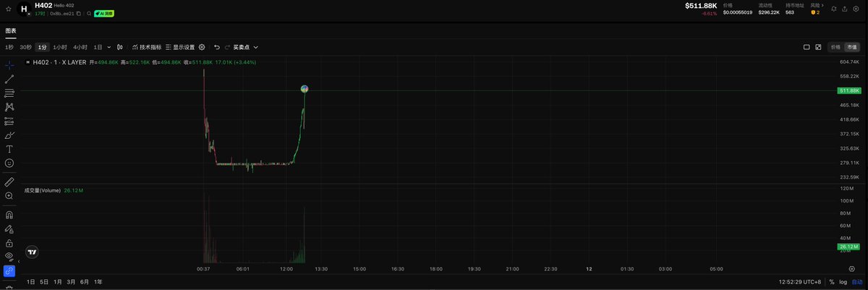Select the ruler measure tool
This screenshot has width=868, height=290.
(9, 182)
